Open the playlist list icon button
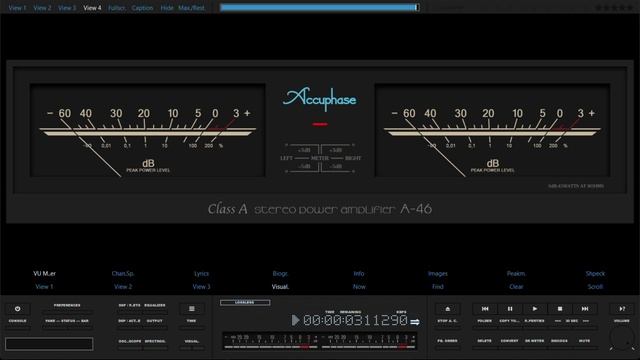Viewport: 640px width, 360px height. [x=191, y=309]
